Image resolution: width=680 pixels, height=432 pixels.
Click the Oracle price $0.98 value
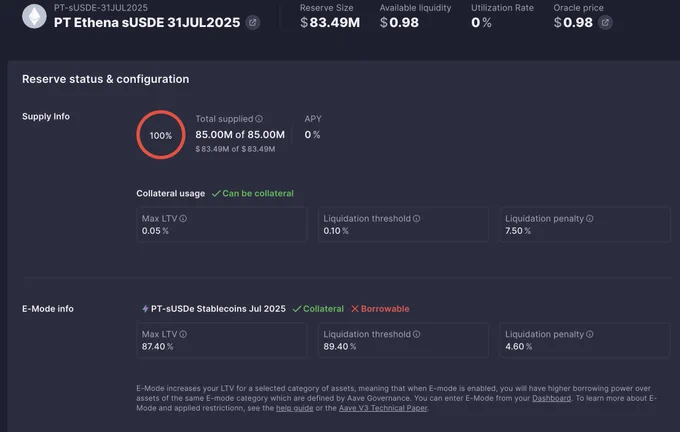(x=573, y=23)
